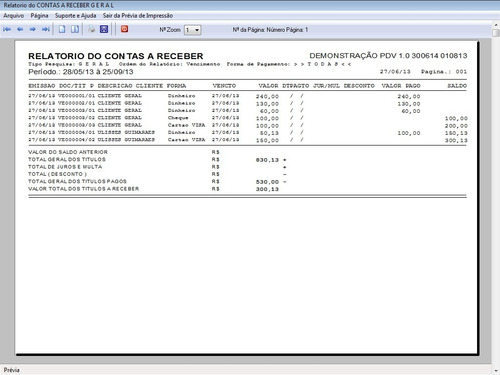Click the vertical scrollbar thumb at top right
This screenshot has width=500, height=375.
point(496,33)
